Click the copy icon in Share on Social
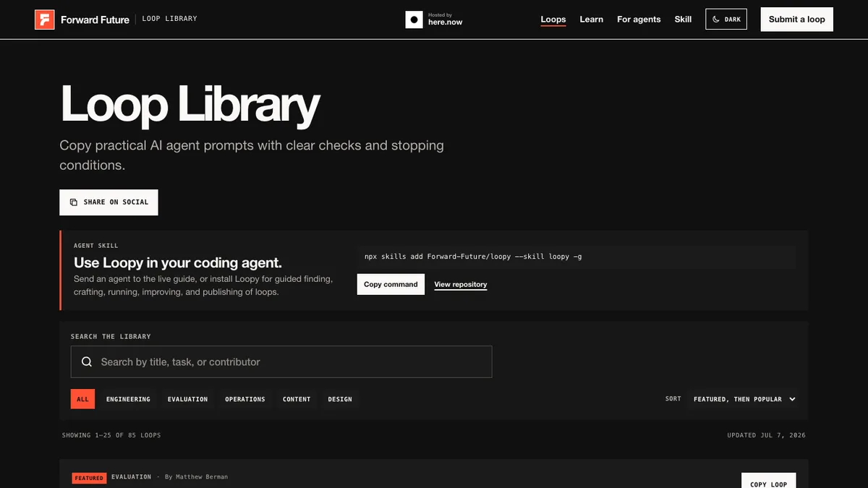This screenshot has height=488, width=868. pos(73,202)
